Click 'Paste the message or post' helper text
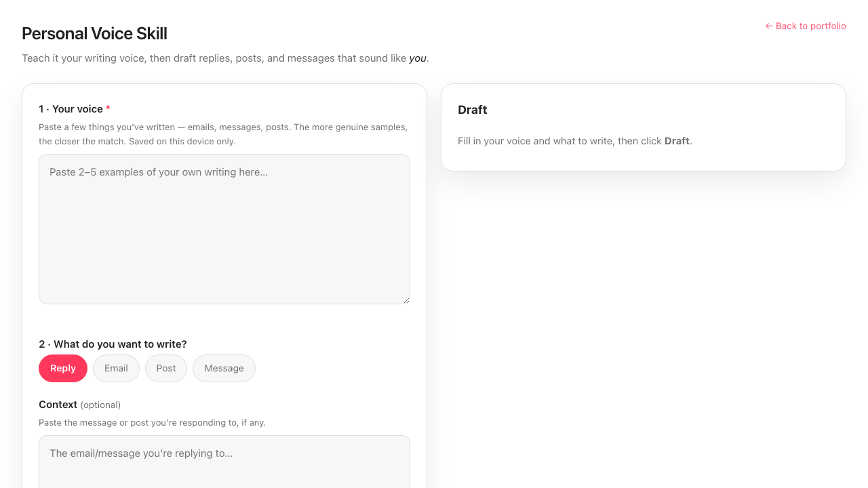Screen dimensions: 868x488 point(152,422)
